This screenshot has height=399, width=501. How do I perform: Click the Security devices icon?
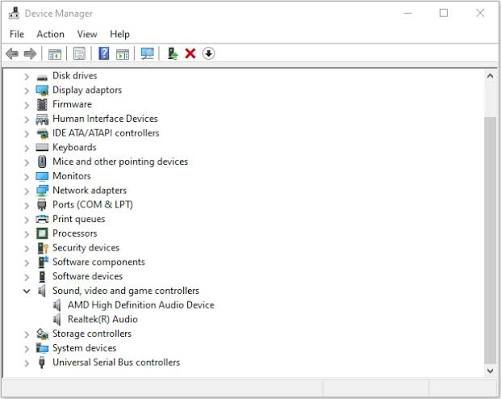coord(43,248)
